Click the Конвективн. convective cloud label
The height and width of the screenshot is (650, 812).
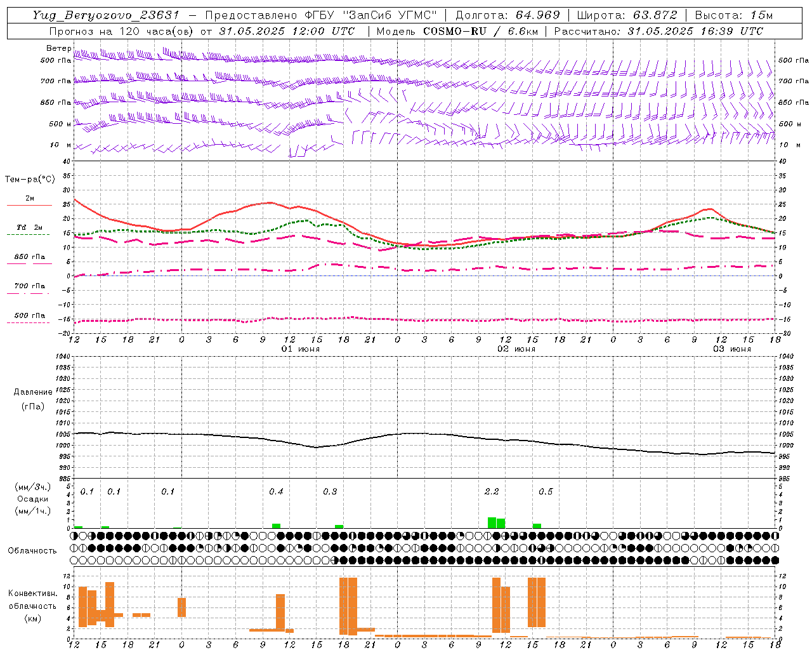click(x=33, y=594)
